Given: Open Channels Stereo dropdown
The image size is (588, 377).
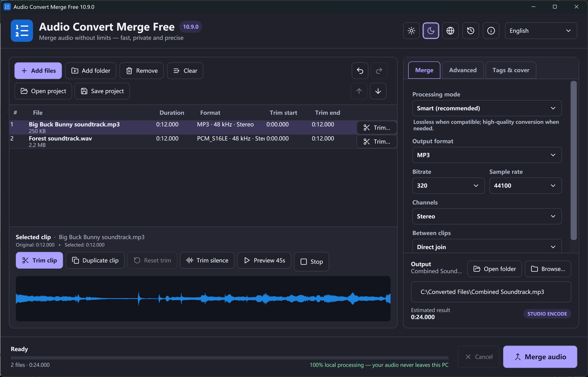Looking at the screenshot, I should click(x=487, y=216).
